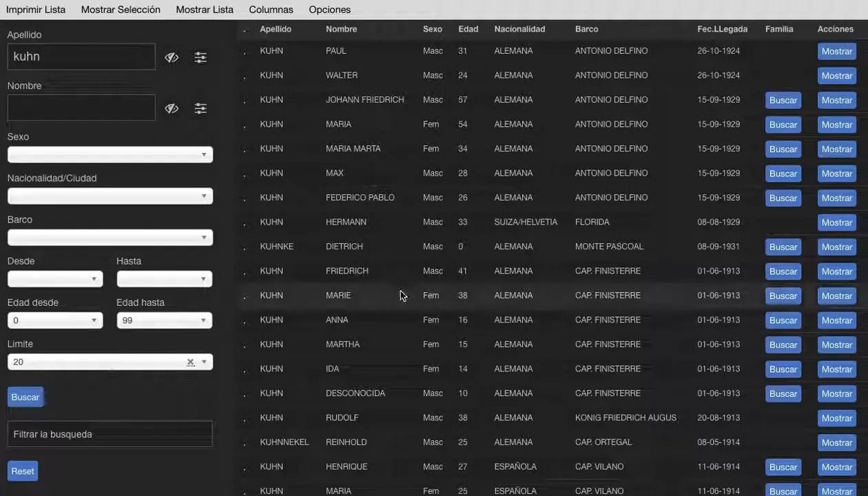Sort by Fec.LLegada column header

[x=722, y=29]
